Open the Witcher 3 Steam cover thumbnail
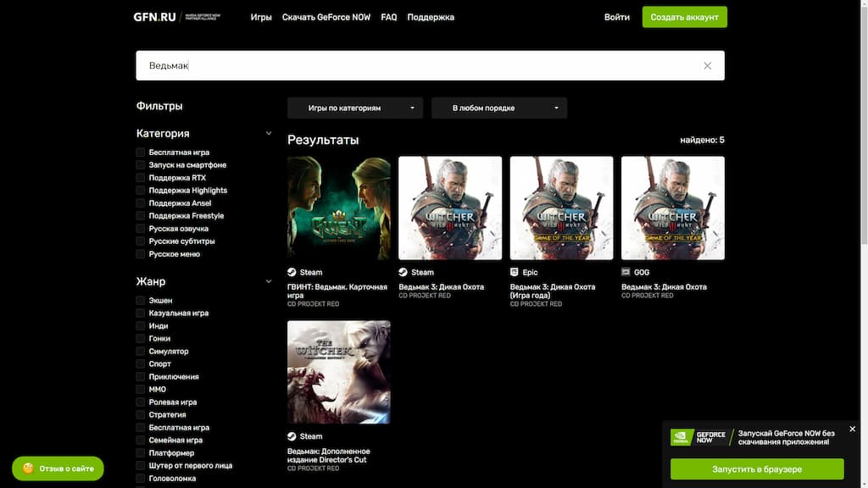Screen dimensions: 868x488 450,208
